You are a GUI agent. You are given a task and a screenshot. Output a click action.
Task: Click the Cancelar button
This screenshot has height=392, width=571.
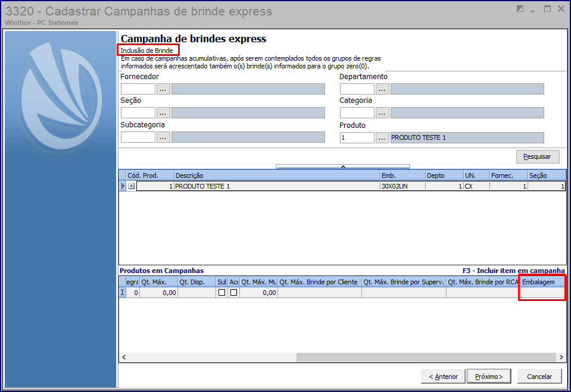[x=539, y=377]
